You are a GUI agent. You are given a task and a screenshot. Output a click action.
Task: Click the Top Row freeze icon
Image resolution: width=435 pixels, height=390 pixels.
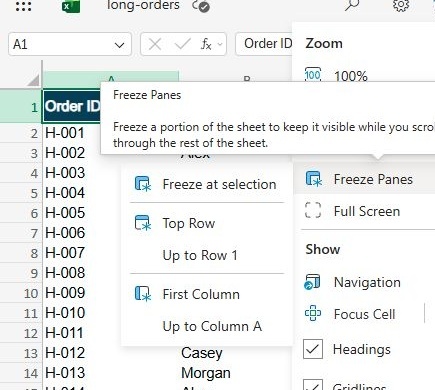143,223
